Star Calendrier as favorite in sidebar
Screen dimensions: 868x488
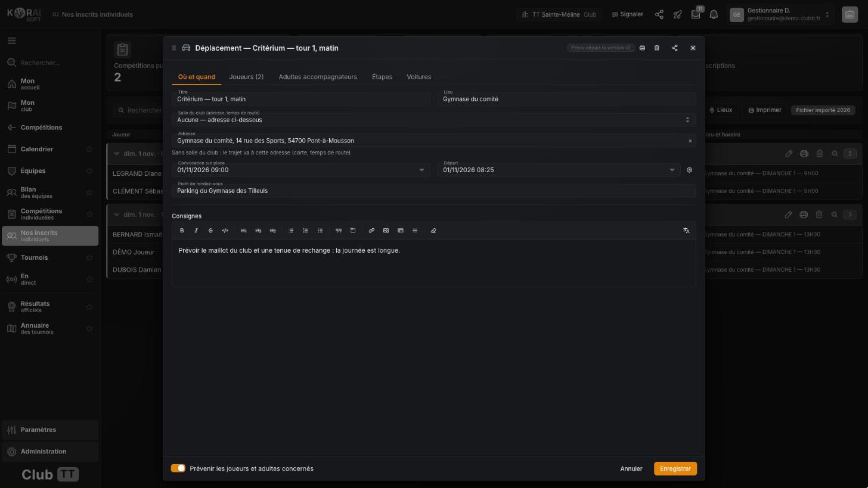[89, 149]
